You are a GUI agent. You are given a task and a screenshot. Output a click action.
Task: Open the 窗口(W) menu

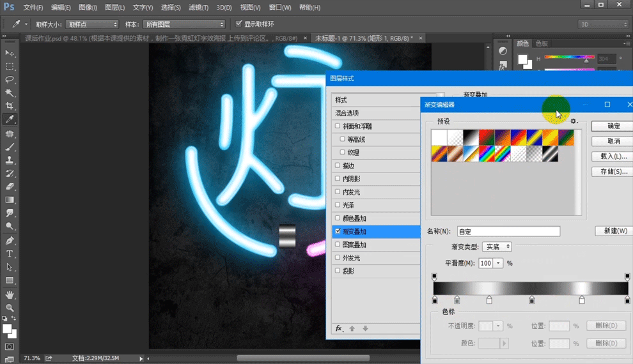pyautogui.click(x=280, y=7)
